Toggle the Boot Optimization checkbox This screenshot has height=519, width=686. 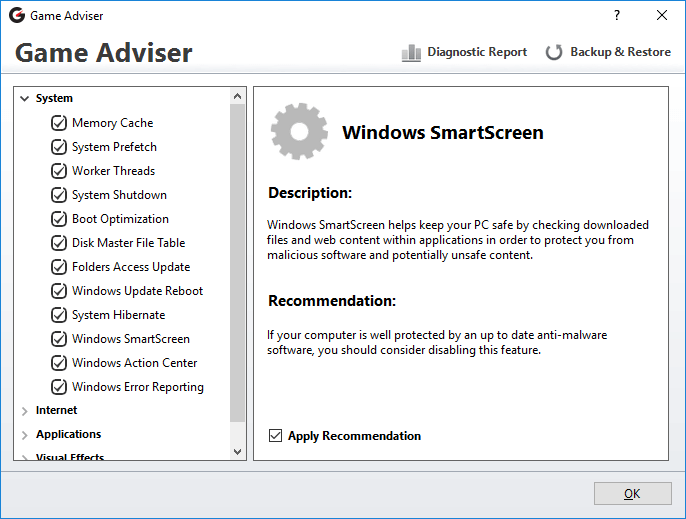point(59,219)
